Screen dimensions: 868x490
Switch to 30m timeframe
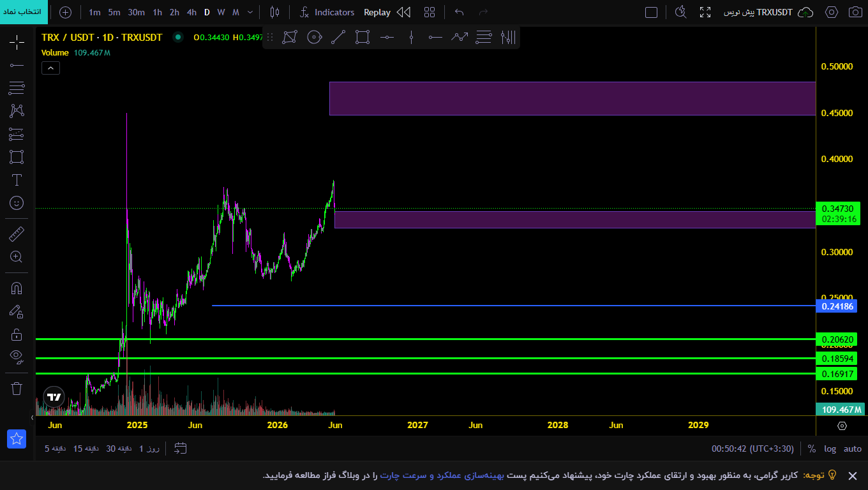(x=136, y=12)
